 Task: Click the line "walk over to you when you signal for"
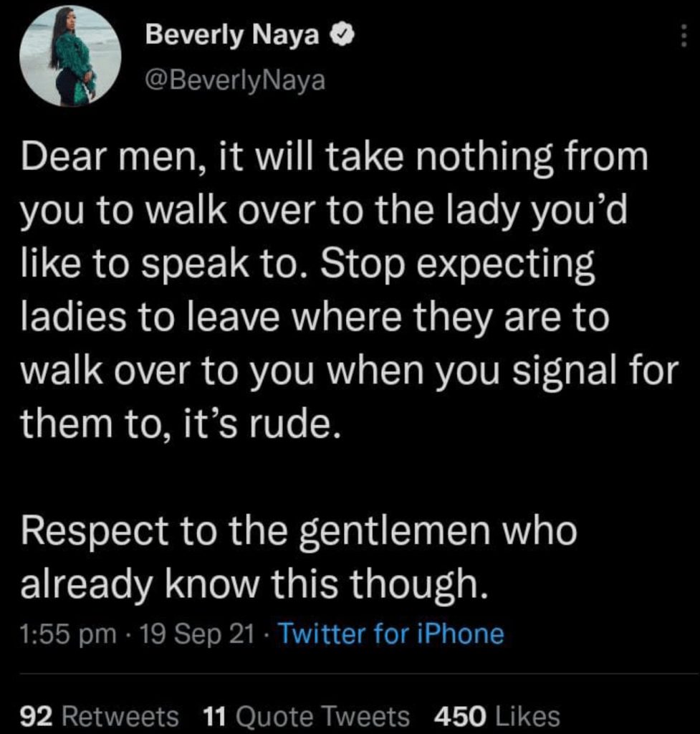(349, 371)
